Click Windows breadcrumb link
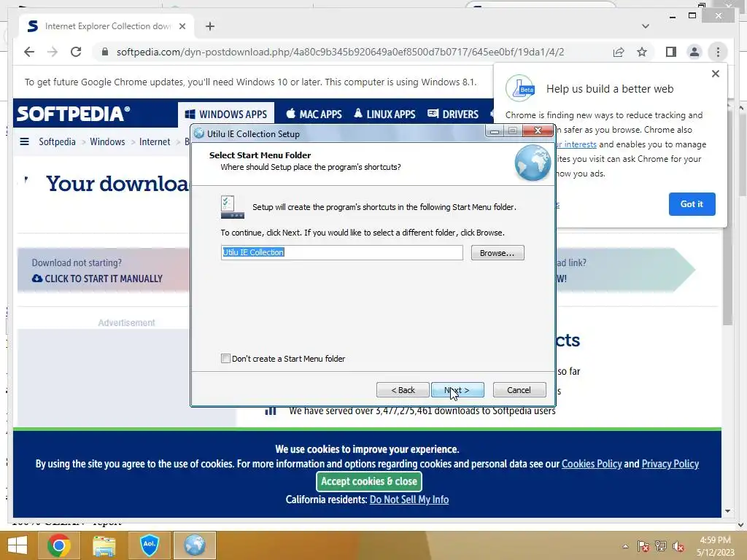This screenshot has height=560, width=747. click(x=107, y=141)
